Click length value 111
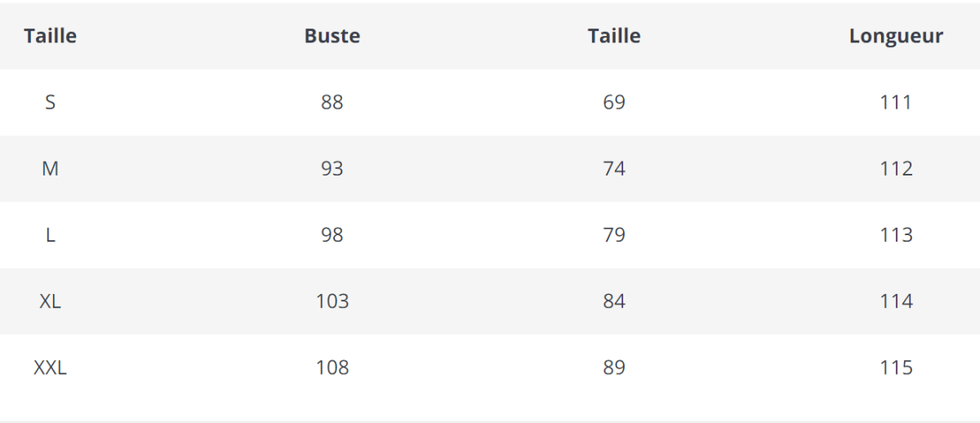Image resolution: width=980 pixels, height=423 pixels. (x=896, y=102)
